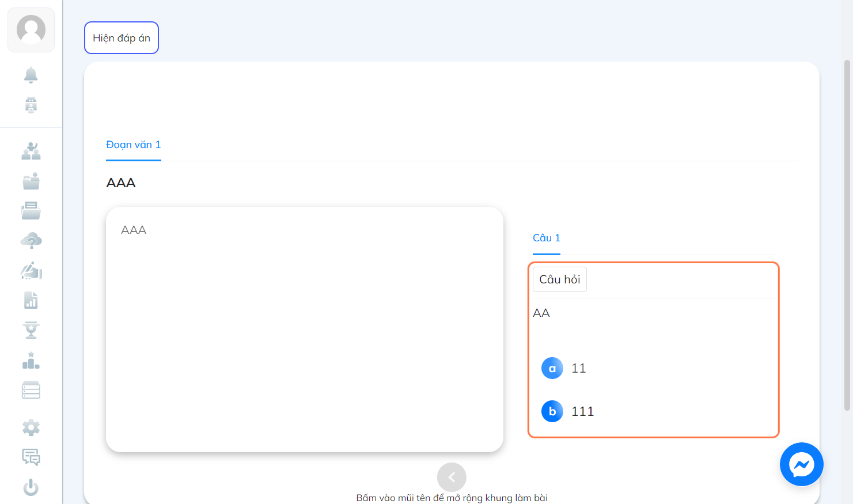
Task: Open the trophy awards icon
Action: [x=31, y=330]
